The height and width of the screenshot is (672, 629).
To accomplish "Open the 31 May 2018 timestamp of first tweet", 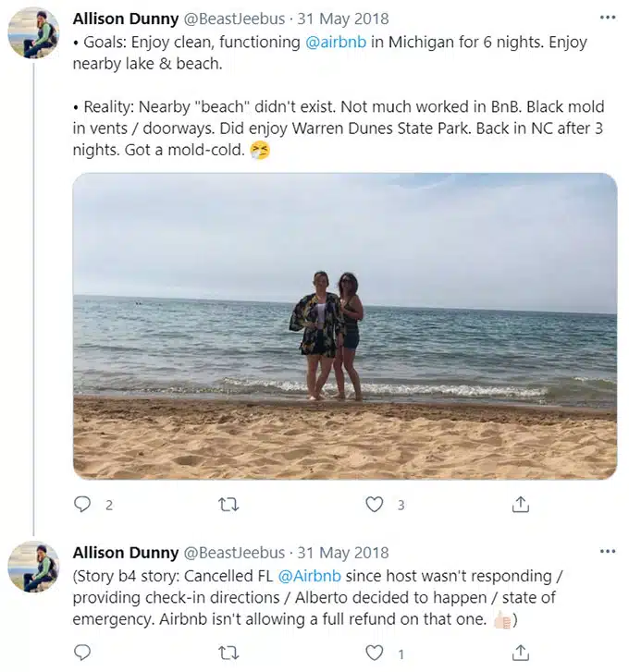I will click(x=343, y=18).
